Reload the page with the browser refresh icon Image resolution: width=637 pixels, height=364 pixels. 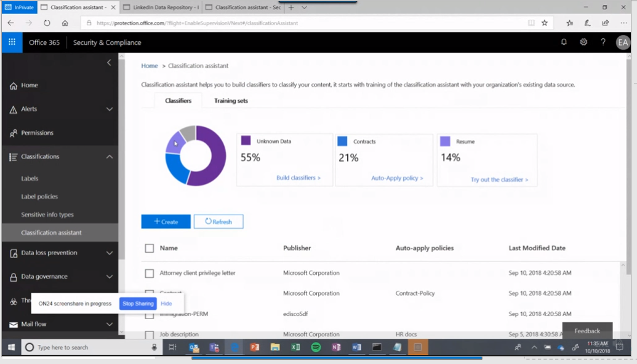tap(47, 23)
